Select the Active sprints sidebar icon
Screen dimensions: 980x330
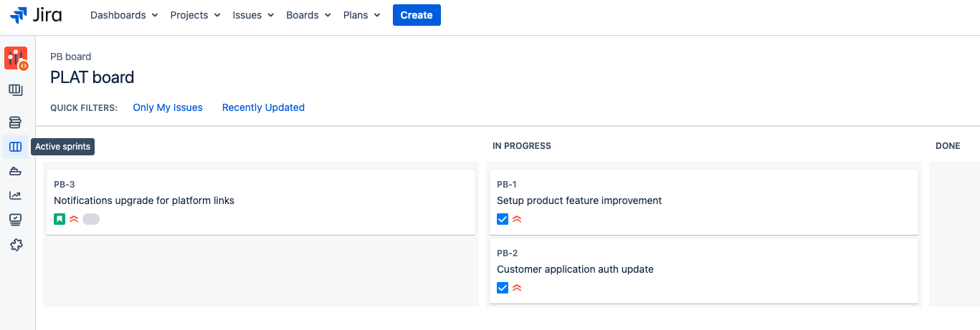pos(15,147)
